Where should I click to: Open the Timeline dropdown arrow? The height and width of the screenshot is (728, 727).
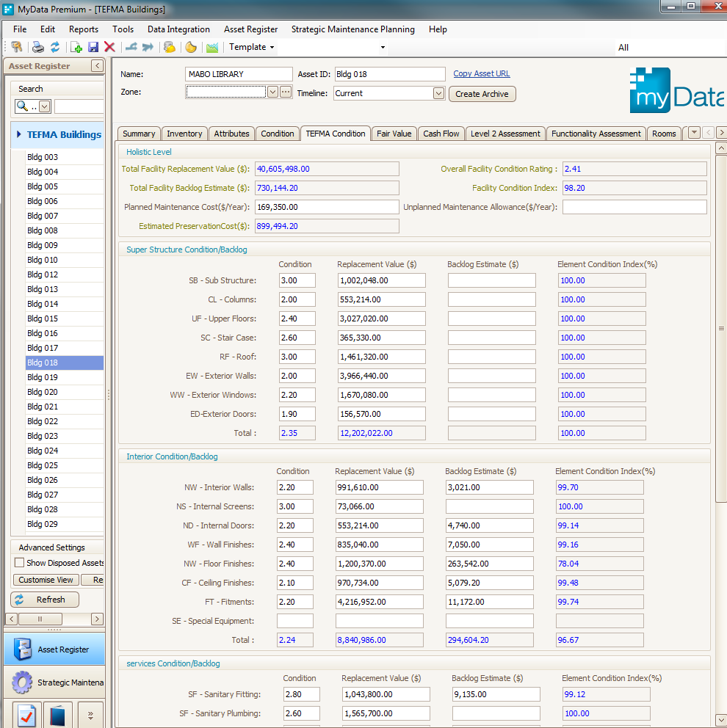click(x=438, y=93)
